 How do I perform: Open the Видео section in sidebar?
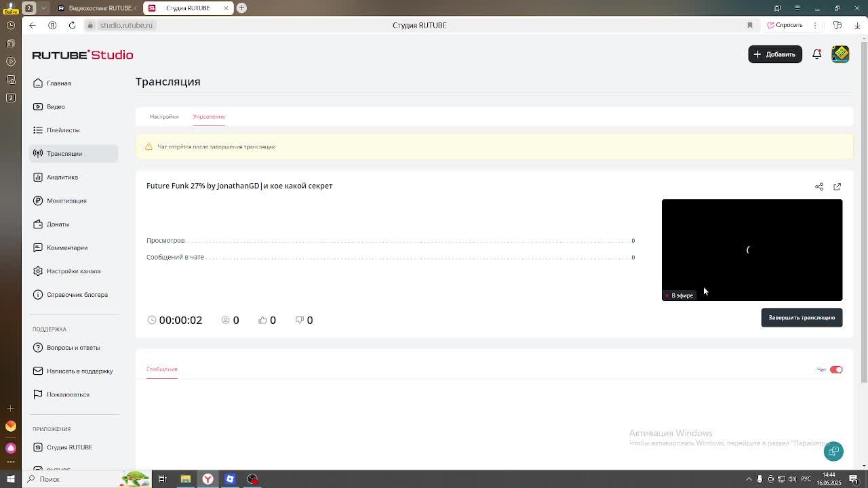(73, 106)
